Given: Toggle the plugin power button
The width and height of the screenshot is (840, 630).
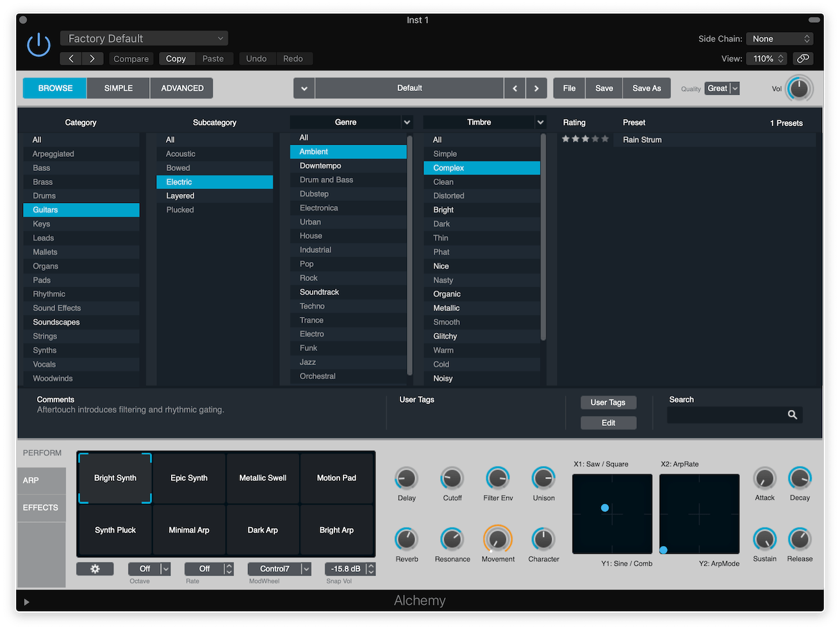Looking at the screenshot, I should click(38, 45).
